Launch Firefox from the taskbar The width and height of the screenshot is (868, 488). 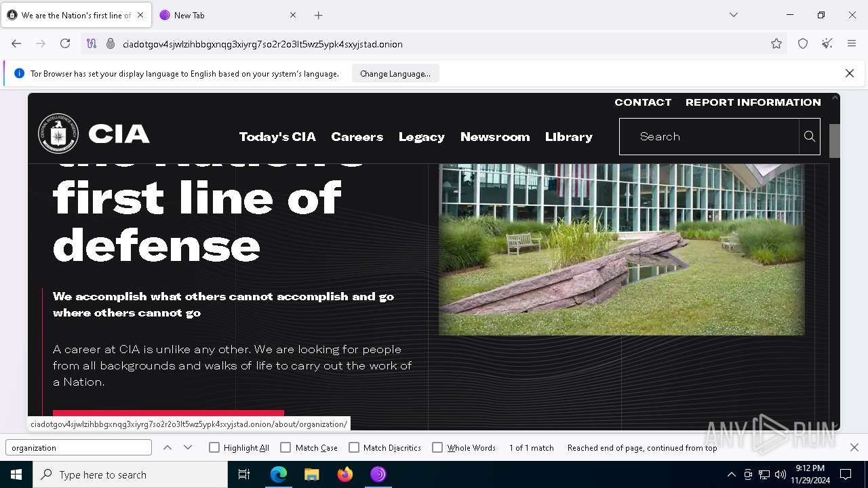[x=345, y=474]
